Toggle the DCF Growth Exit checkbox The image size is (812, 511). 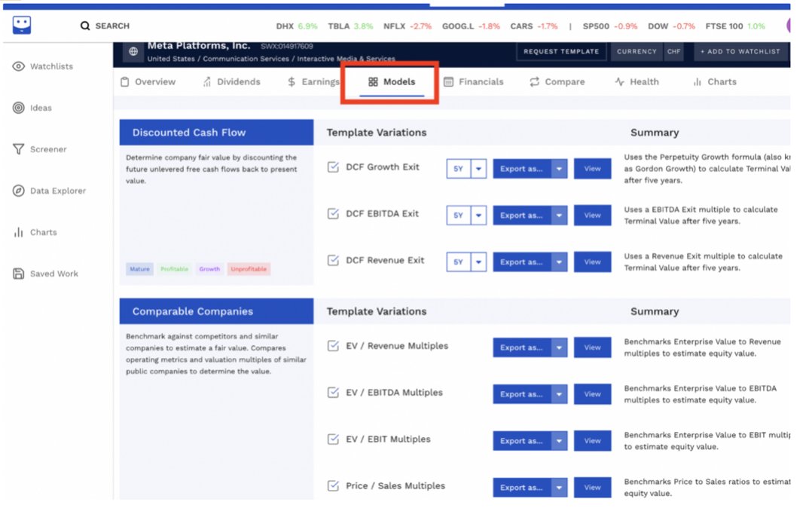(x=333, y=167)
